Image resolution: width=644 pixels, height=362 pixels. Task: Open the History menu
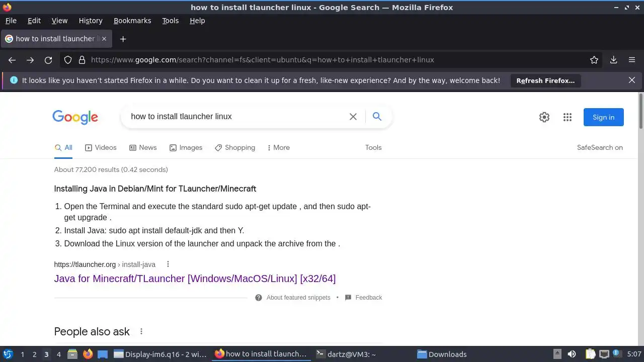pos(91,21)
